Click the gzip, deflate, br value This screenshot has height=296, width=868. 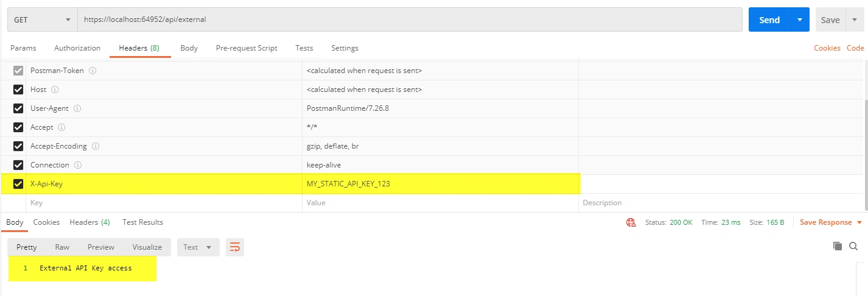coord(333,146)
